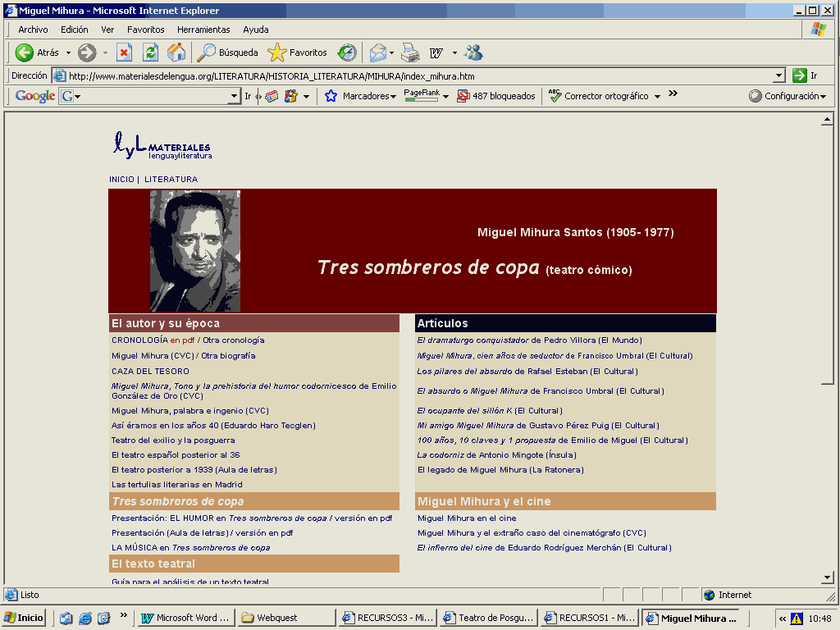Expand the Forward history dropdown arrow
This screenshot has width=840, height=630.
click(105, 52)
